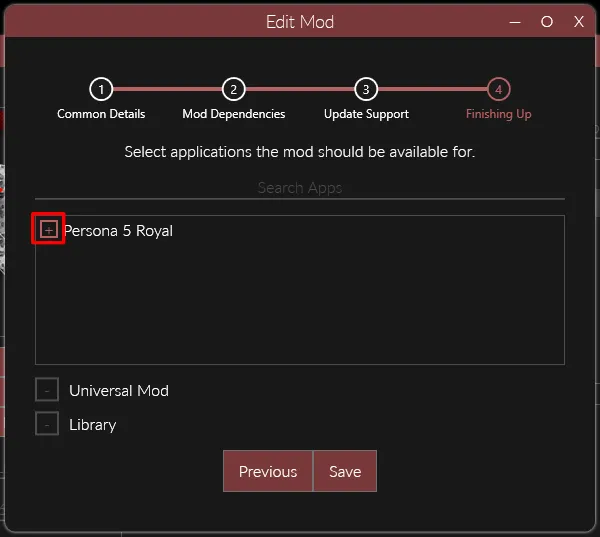The image size is (600, 537).
Task: Click the Previous button
Action: [x=268, y=471]
